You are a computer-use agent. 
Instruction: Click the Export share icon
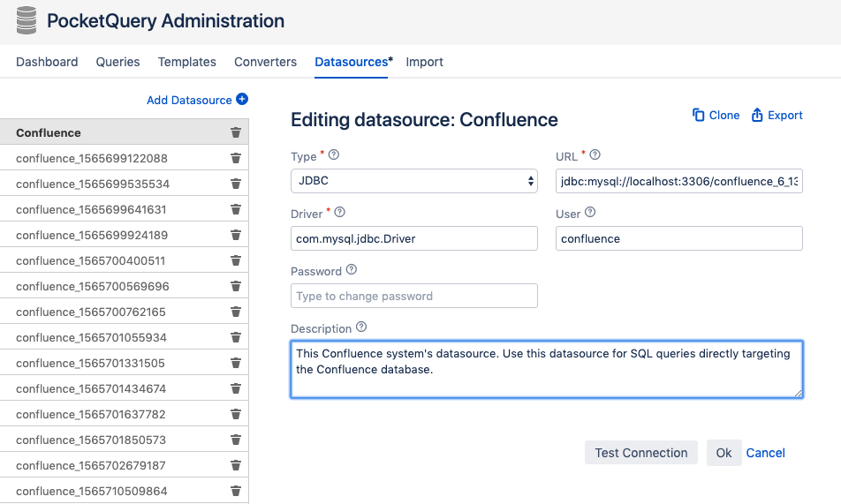[757, 115]
